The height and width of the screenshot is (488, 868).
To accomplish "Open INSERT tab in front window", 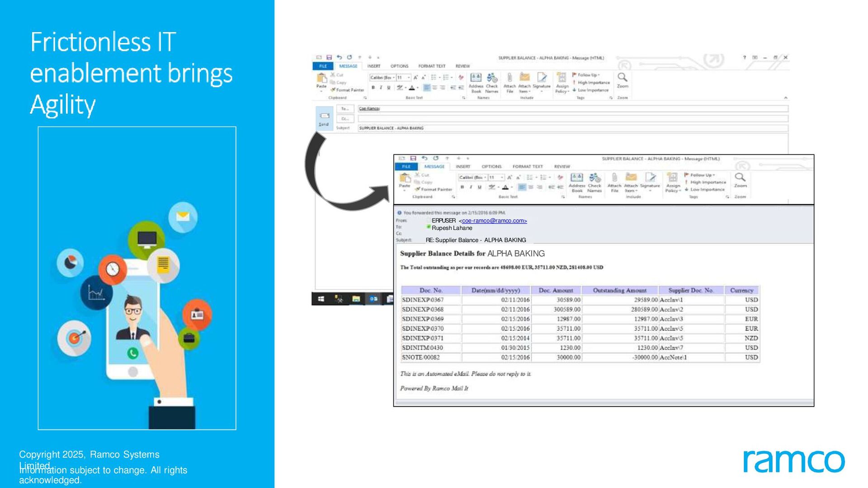I will tap(463, 167).
